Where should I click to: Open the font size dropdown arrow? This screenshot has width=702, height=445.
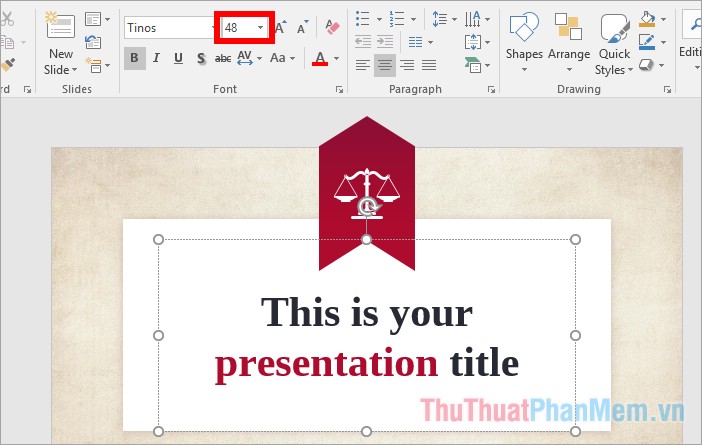point(260,28)
